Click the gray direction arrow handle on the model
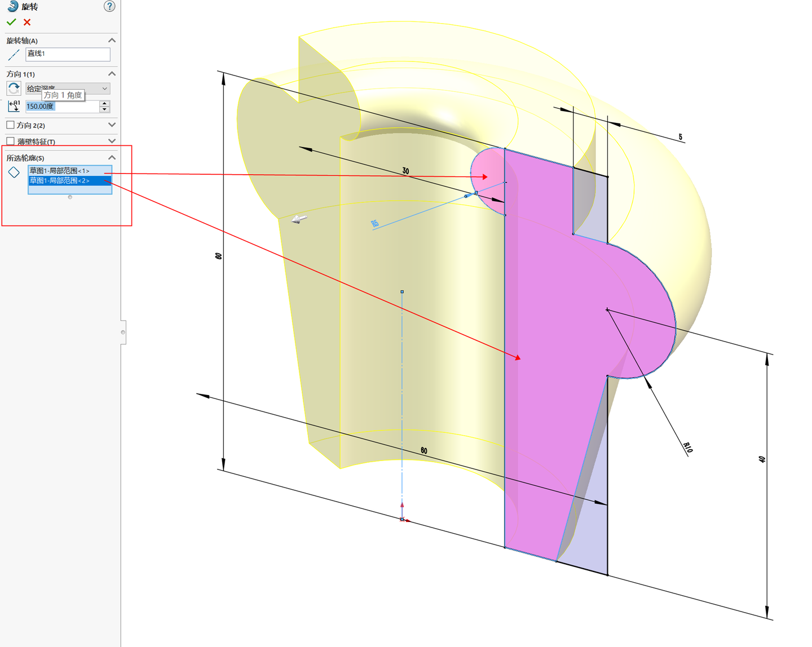This screenshot has width=812, height=647. [299, 218]
